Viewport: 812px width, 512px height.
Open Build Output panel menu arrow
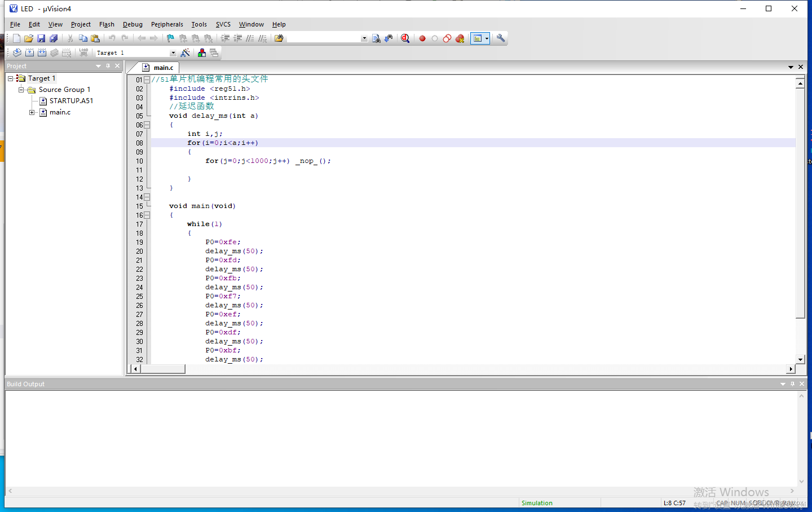(783, 384)
